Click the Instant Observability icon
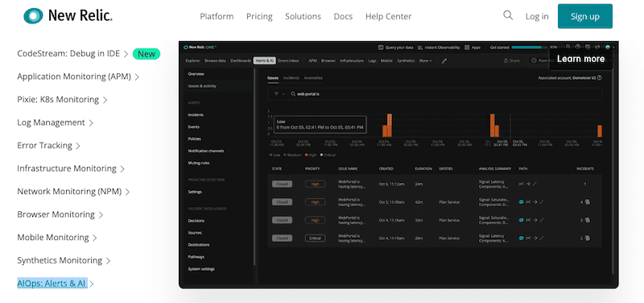Screen dimensions: 644x303 pyautogui.click(x=420, y=48)
